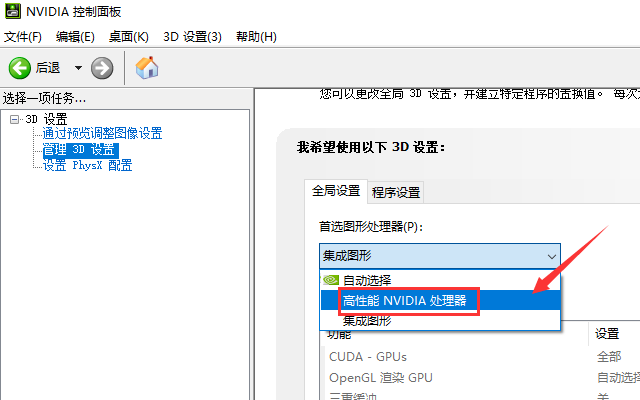Open the 3D 设置(3) menu
640x400 pixels.
[x=192, y=37]
